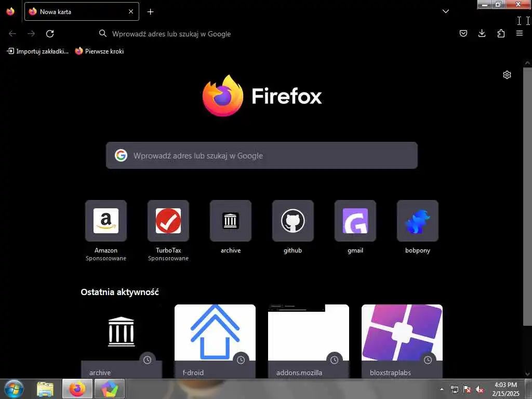532x399 pixels.
Task: Reload the current page
Action: click(50, 34)
